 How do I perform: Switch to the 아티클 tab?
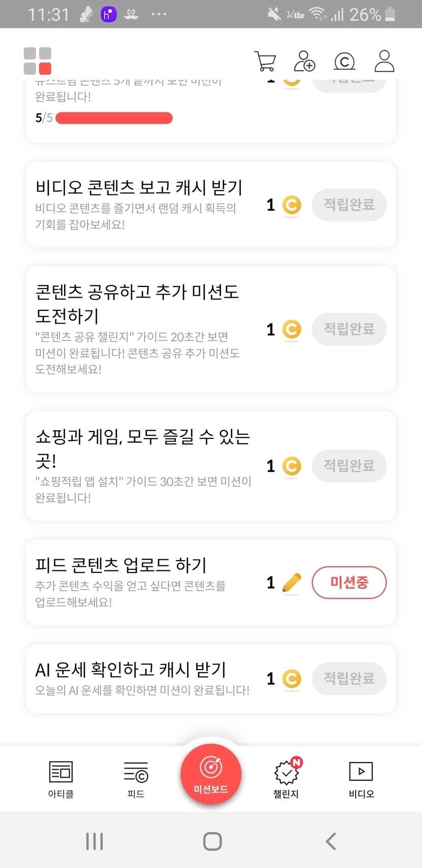click(x=61, y=779)
